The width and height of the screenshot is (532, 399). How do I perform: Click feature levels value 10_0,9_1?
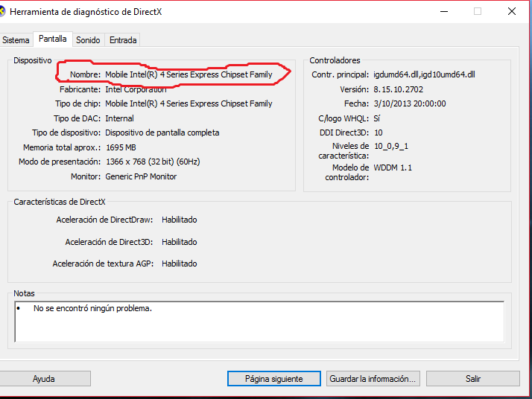point(391,146)
